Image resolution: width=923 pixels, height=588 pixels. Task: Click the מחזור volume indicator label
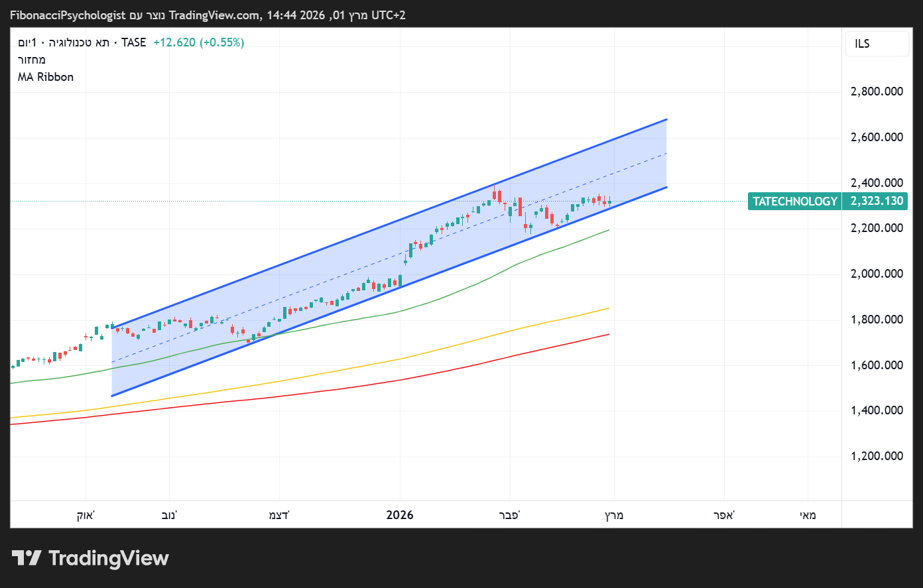(32, 60)
